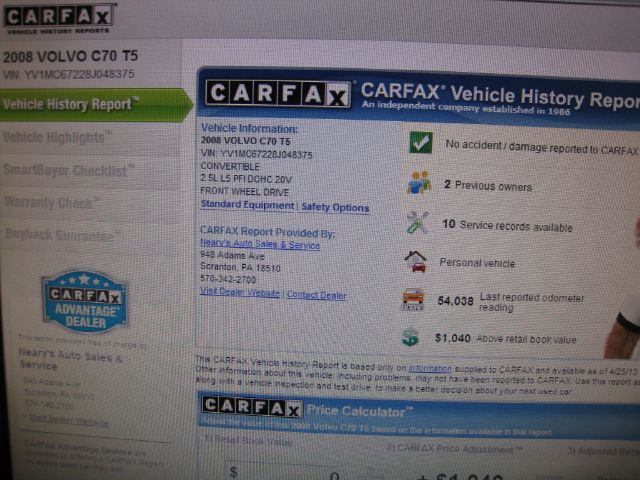Image resolution: width=640 pixels, height=480 pixels.
Task: Click the Contact Dealer link
Action: point(317,295)
